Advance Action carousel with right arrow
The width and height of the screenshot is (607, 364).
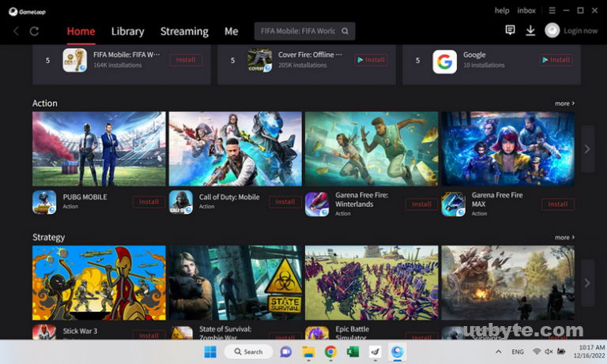[587, 149]
